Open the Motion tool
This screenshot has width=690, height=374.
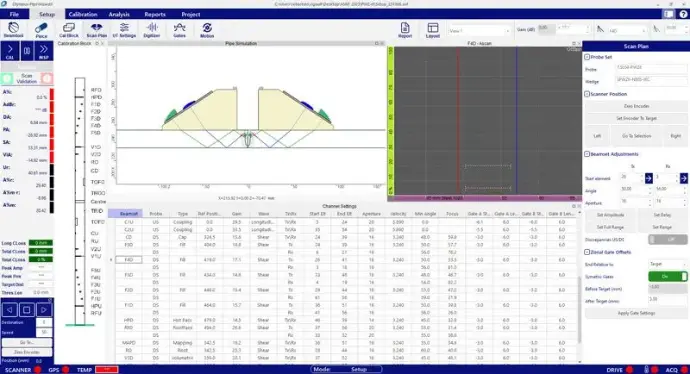pyautogui.click(x=207, y=30)
